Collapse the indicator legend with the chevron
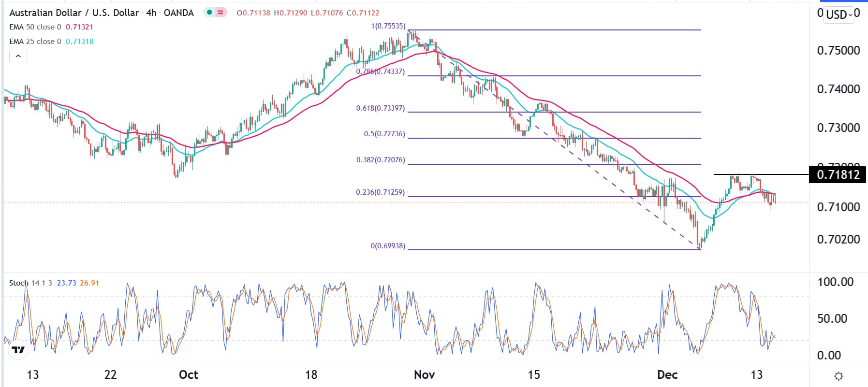868x387 pixels. click(x=18, y=56)
